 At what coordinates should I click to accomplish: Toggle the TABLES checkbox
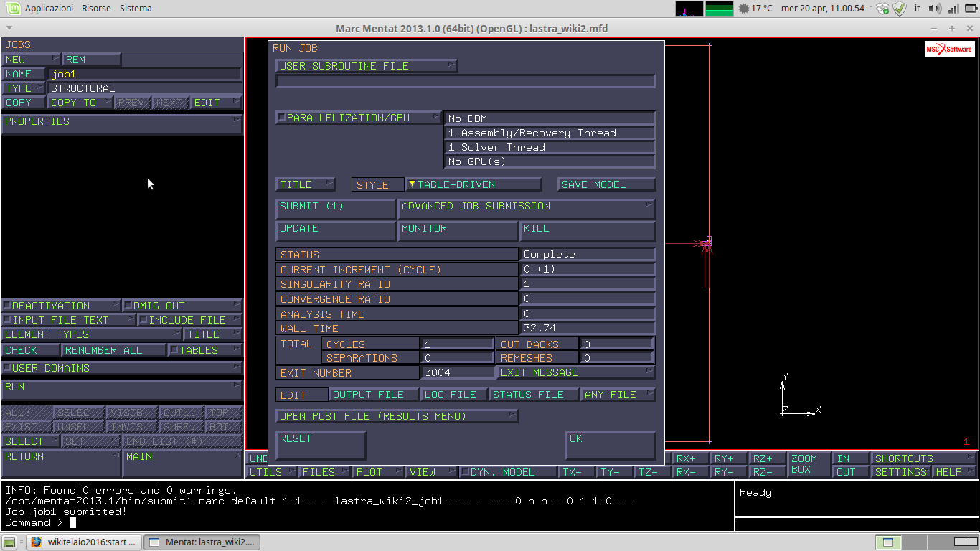click(x=173, y=350)
